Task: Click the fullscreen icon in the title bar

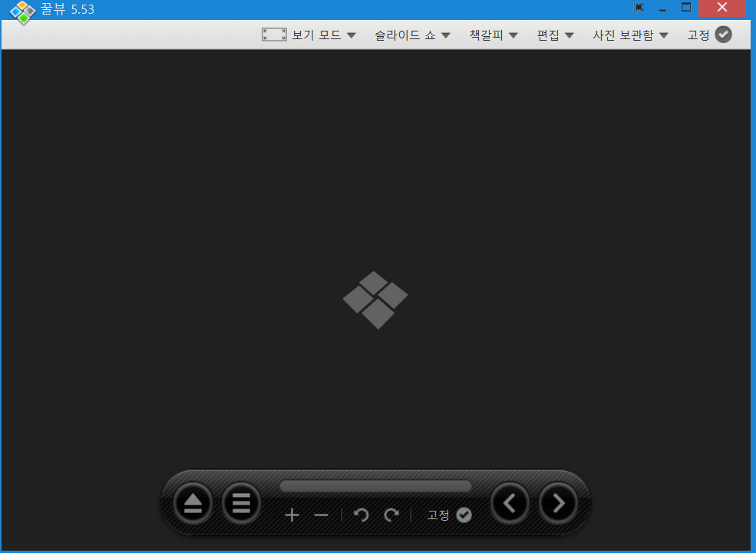Action: point(639,7)
